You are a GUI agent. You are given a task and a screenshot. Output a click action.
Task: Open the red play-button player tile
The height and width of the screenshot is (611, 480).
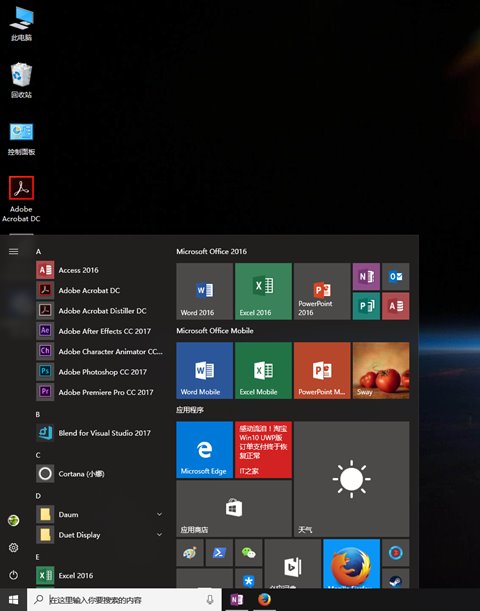396,553
